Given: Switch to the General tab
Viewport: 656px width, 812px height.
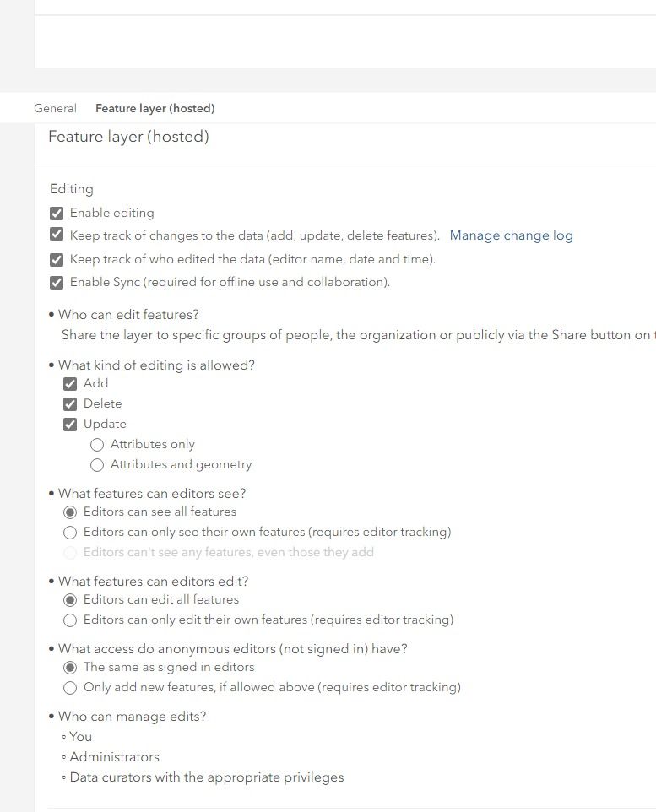Looking at the screenshot, I should (x=55, y=108).
